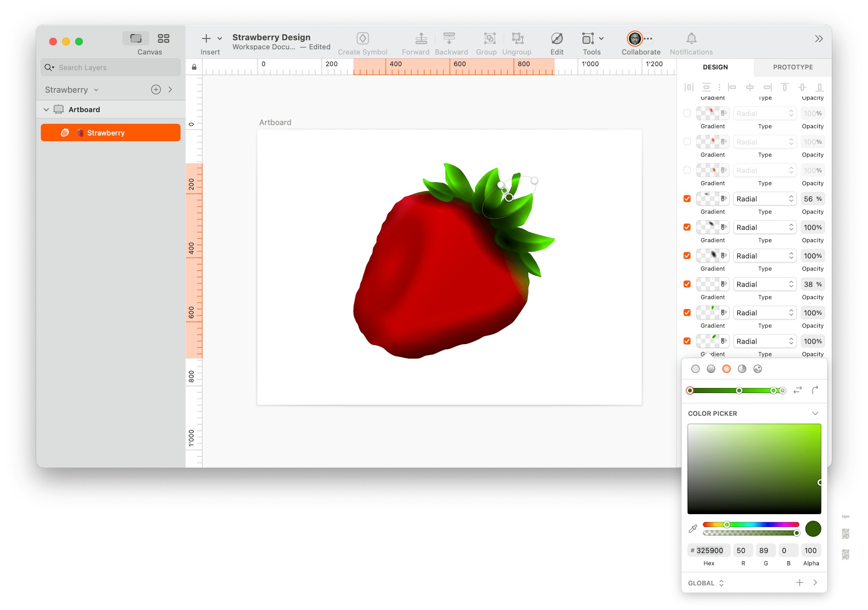Rotate the gradient using the curved arrow icon
Image resolution: width=868 pixels, height=610 pixels.
(816, 390)
